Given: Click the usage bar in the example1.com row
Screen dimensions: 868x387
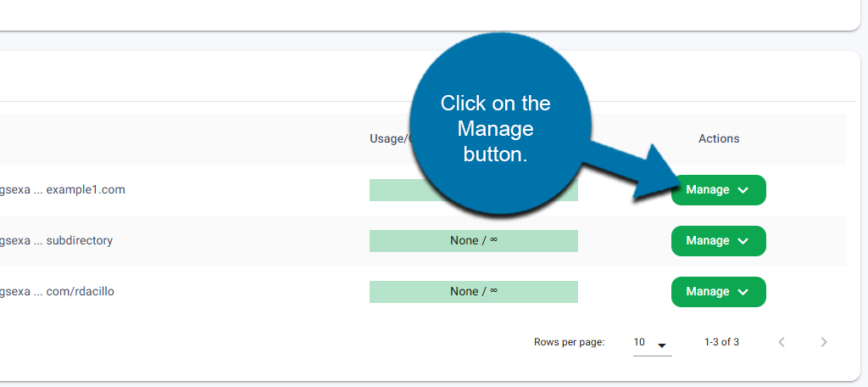Looking at the screenshot, I should point(390,190).
